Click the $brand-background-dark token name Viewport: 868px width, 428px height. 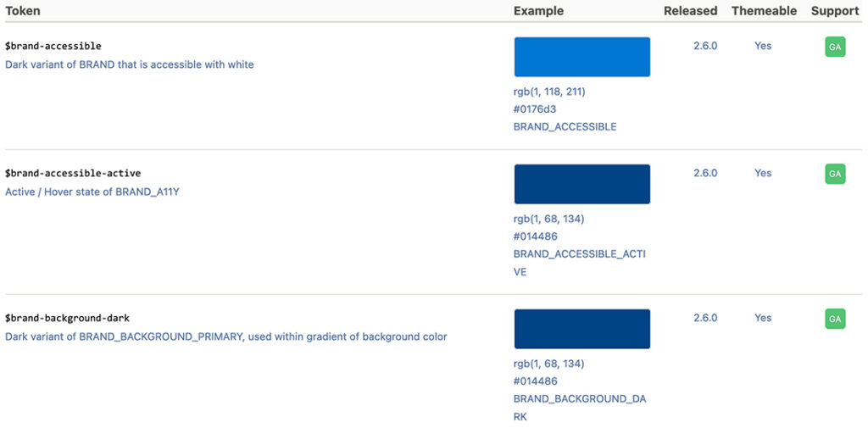point(67,318)
